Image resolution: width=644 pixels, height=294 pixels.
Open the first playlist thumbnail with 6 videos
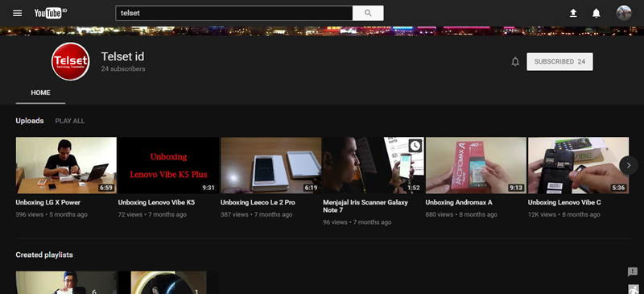[66, 283]
